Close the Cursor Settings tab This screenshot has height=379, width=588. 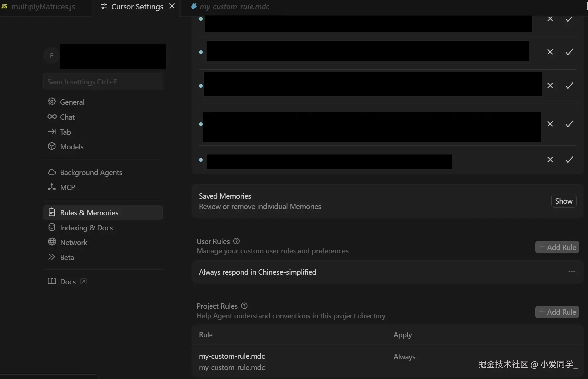172,6
